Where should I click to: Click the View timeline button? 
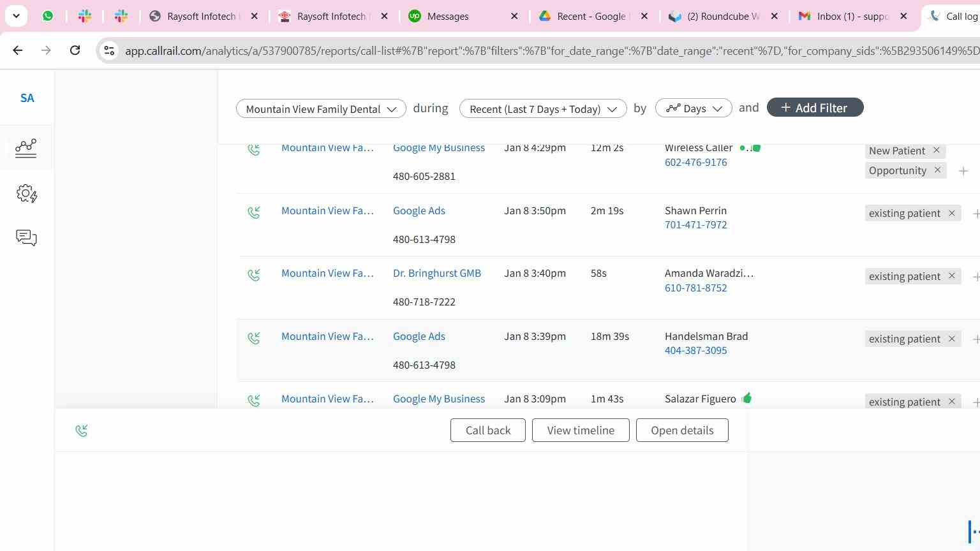point(581,430)
